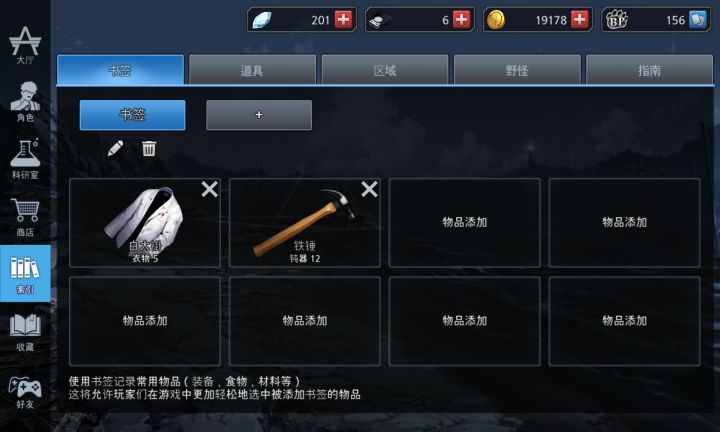Open the 野怪 tab
The image size is (720, 432).
click(517, 70)
